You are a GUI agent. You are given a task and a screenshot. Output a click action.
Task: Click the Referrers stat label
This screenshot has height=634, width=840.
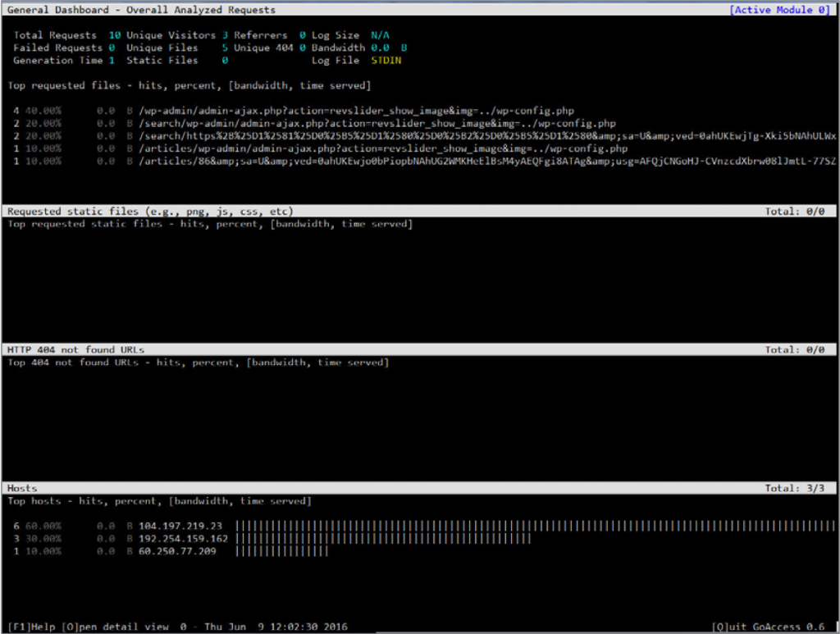(x=260, y=35)
